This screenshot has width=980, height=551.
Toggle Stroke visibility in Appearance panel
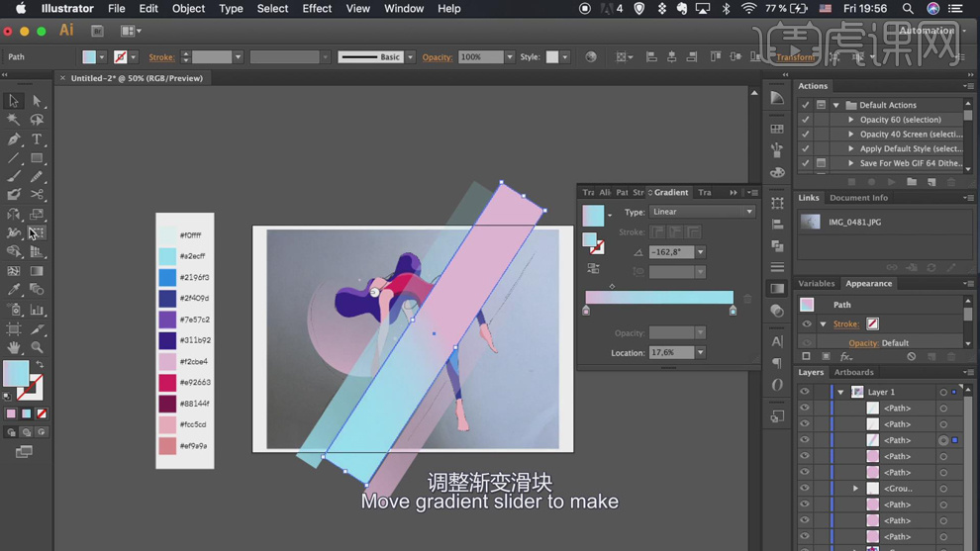[807, 324]
